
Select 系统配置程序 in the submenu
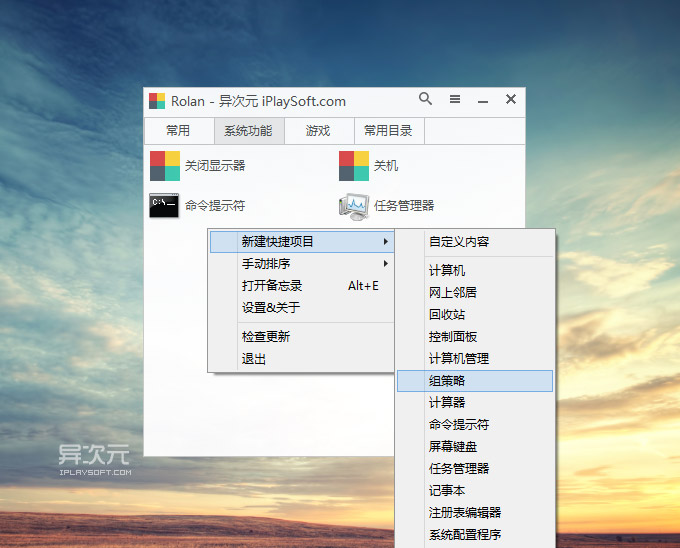pyautogui.click(x=475, y=535)
